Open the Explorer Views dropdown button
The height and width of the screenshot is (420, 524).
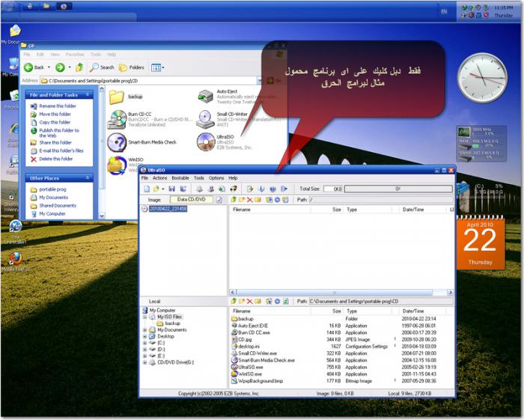[157, 67]
